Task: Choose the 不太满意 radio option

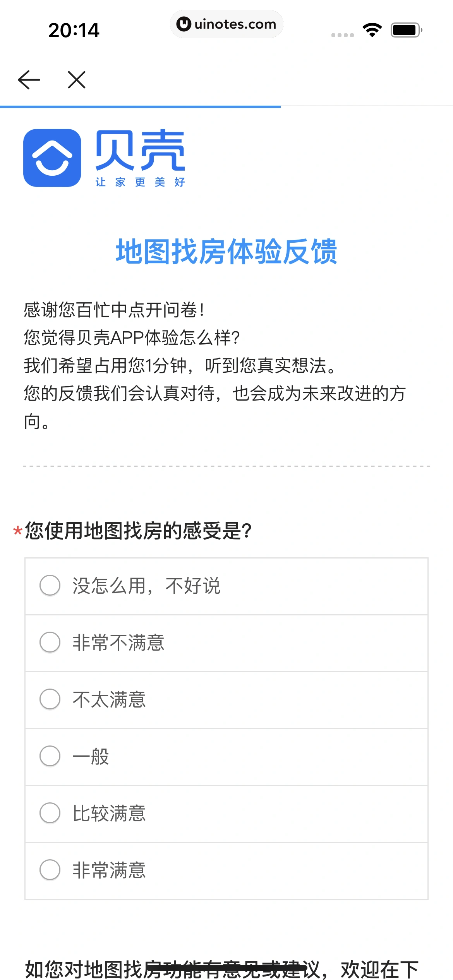Action: (x=50, y=699)
